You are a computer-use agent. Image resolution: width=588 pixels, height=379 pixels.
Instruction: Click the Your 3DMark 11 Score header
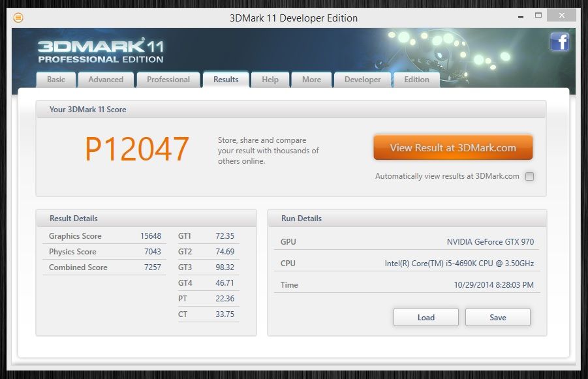coord(291,110)
